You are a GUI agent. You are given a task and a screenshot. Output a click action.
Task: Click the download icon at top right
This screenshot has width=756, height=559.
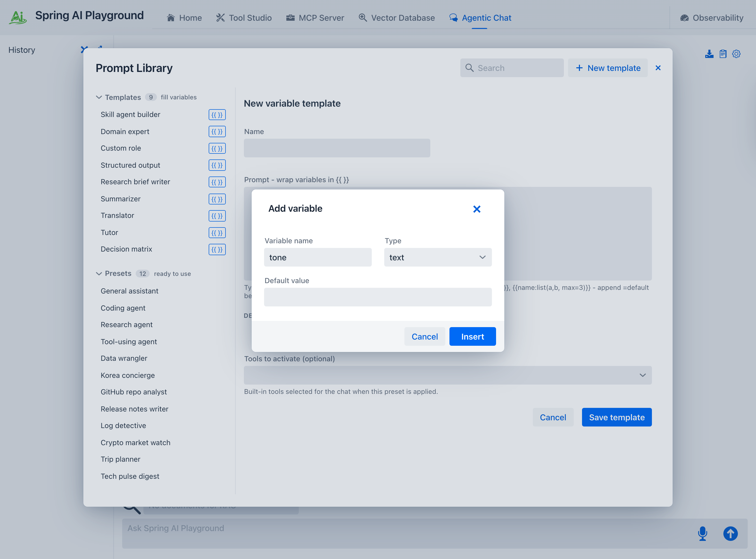[x=709, y=54]
